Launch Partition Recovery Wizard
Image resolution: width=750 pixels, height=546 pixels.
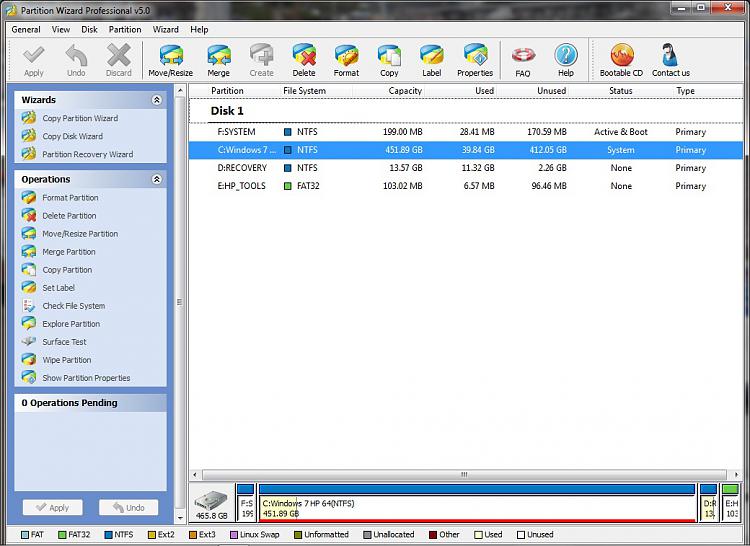(x=88, y=154)
